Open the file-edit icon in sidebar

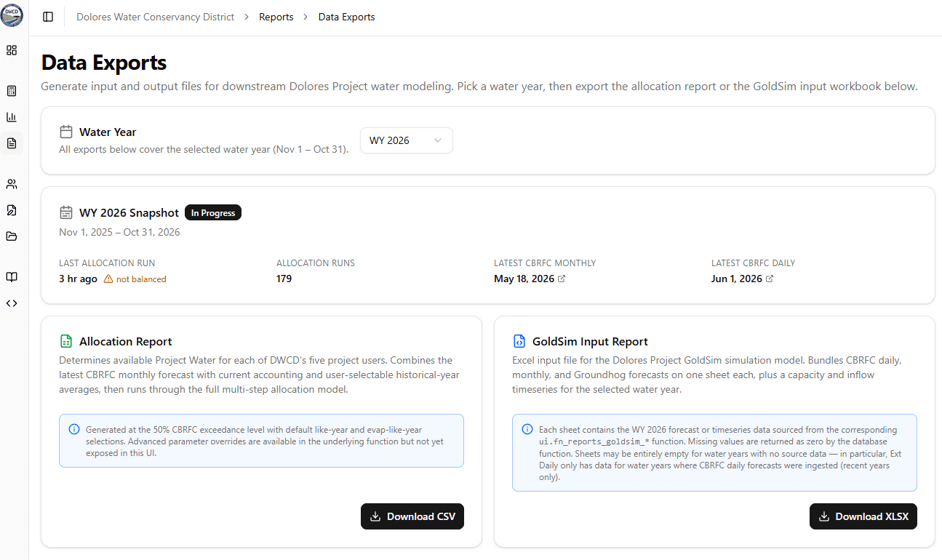(x=12, y=210)
